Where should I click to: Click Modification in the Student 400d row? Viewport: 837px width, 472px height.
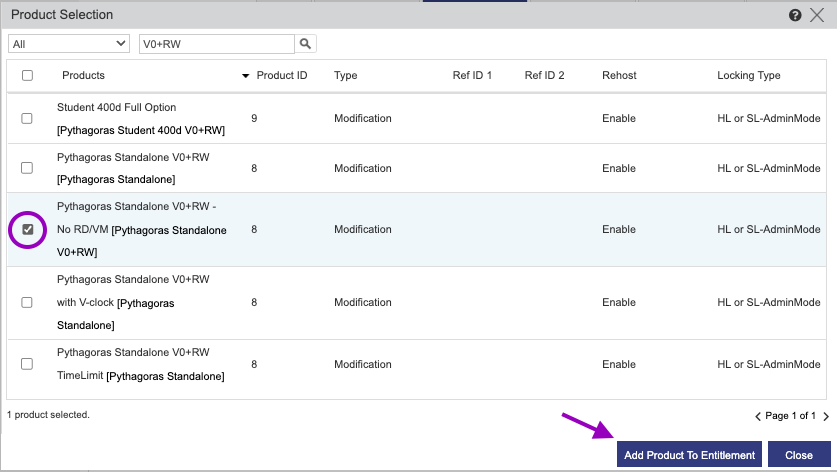tap(362, 119)
